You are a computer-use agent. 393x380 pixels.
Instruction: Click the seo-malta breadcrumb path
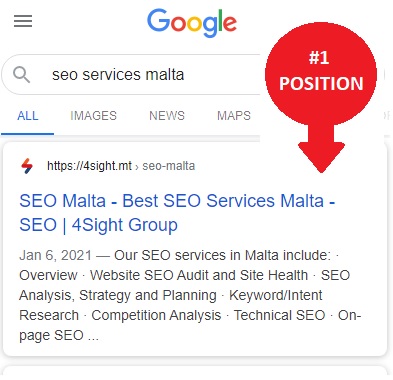click(x=168, y=166)
